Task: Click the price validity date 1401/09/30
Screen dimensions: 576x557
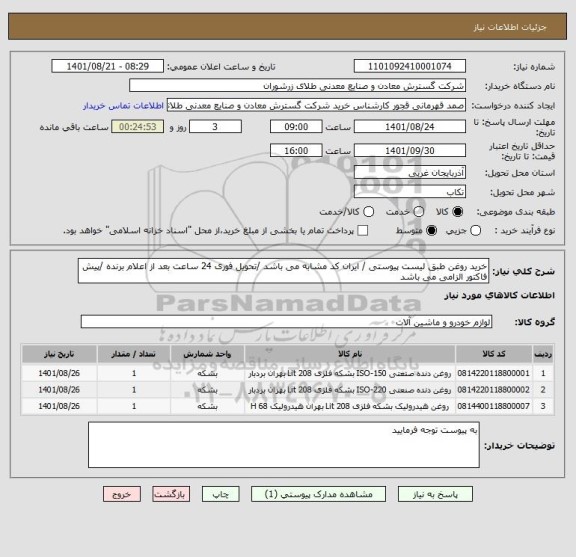Action: point(410,151)
